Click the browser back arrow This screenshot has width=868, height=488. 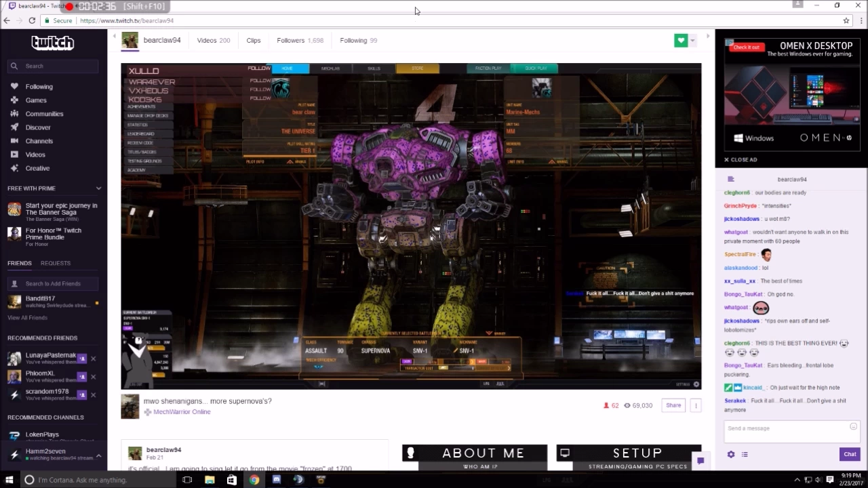point(7,20)
